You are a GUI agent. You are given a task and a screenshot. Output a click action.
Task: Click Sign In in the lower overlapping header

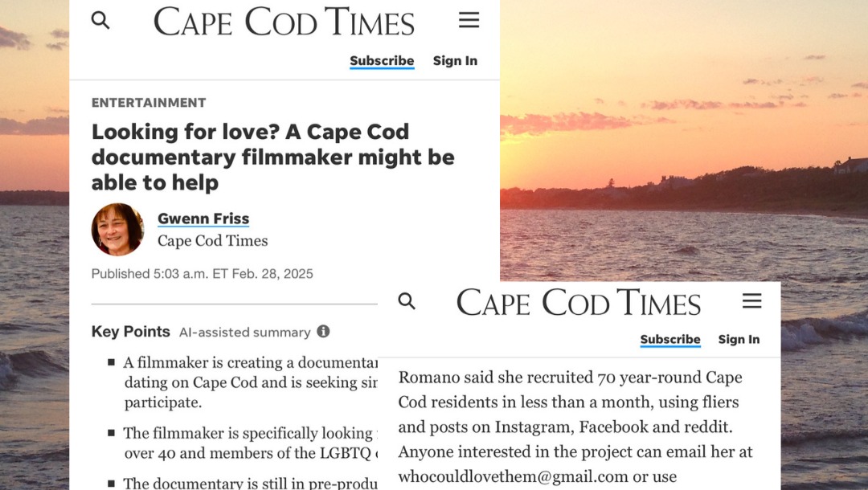point(739,340)
